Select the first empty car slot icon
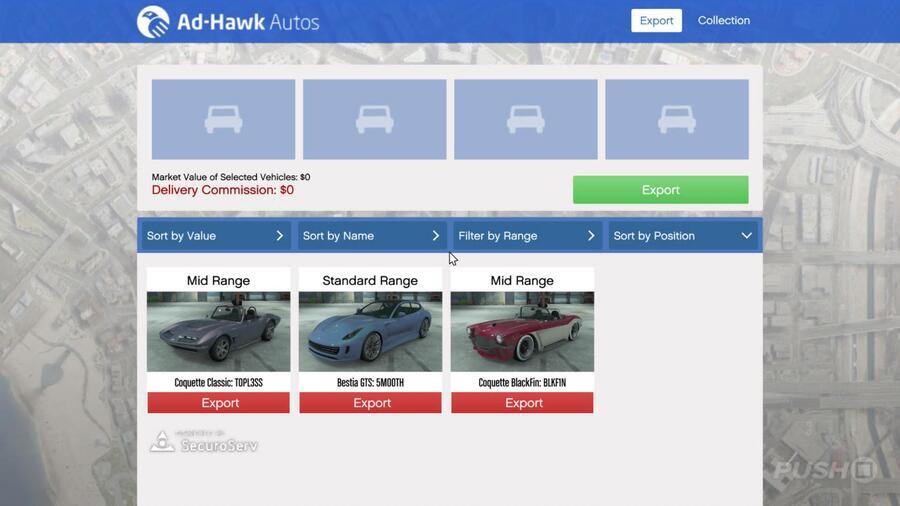Image resolution: width=900 pixels, height=506 pixels. click(x=223, y=120)
